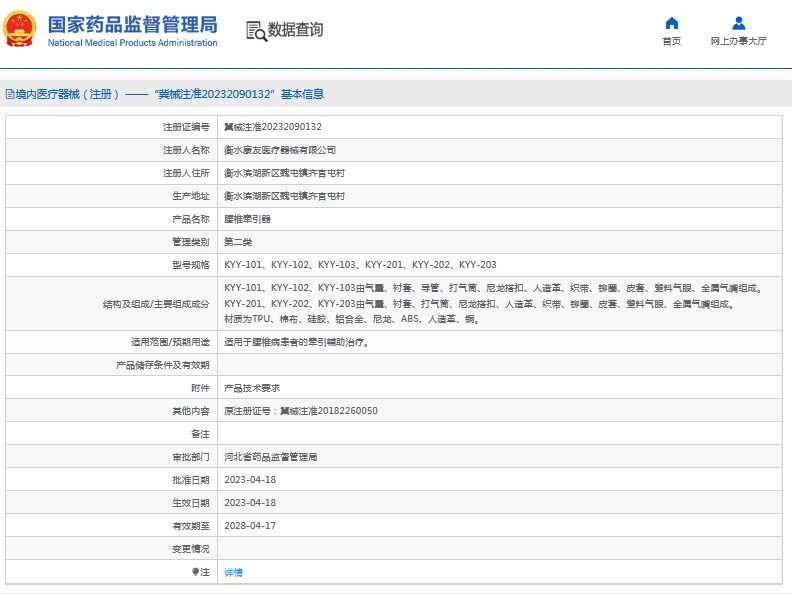Click the bullet icon beside 注
This screenshot has width=792, height=594.
[195, 572]
